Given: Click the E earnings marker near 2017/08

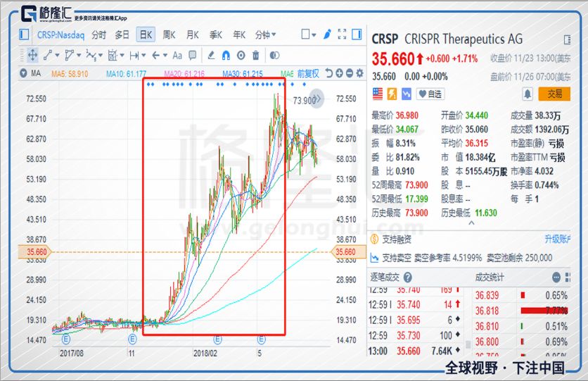Looking at the screenshot, I should 66,339.
